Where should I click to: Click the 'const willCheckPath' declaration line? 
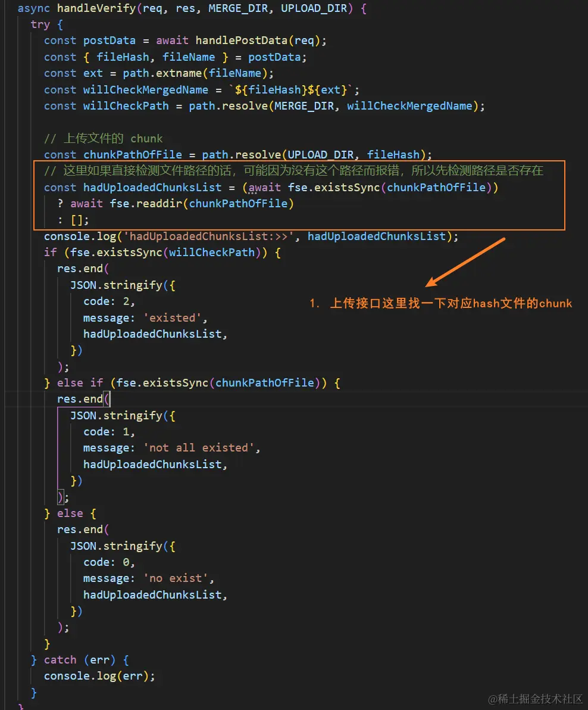264,106
